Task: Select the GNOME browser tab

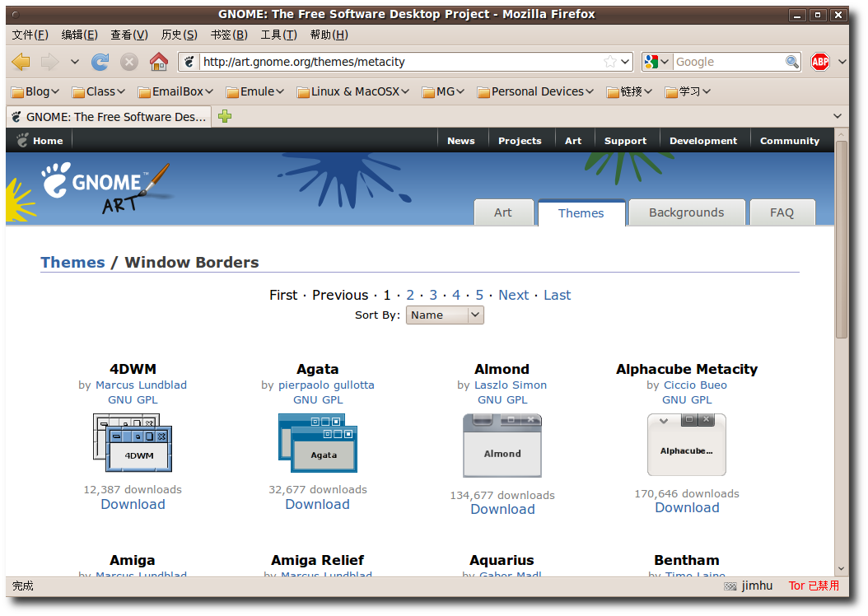Action: point(109,117)
